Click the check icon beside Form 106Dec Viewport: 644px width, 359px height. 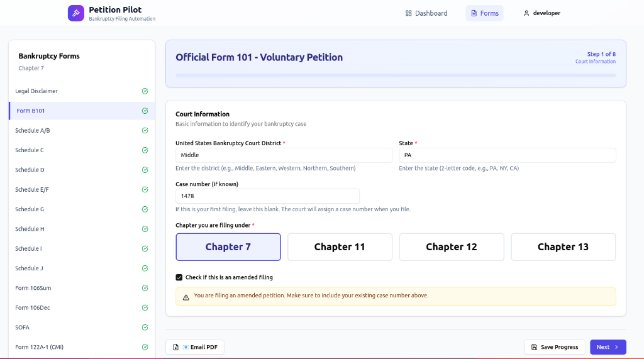point(145,308)
